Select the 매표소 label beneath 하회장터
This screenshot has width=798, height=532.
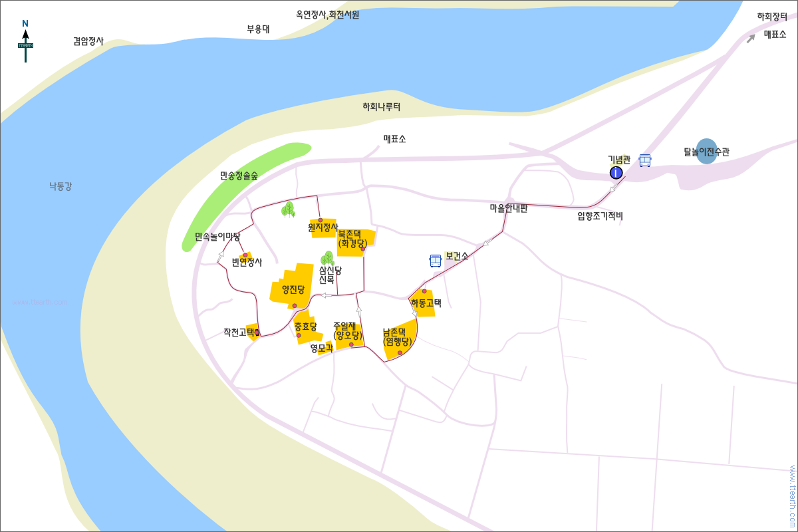[775, 34]
